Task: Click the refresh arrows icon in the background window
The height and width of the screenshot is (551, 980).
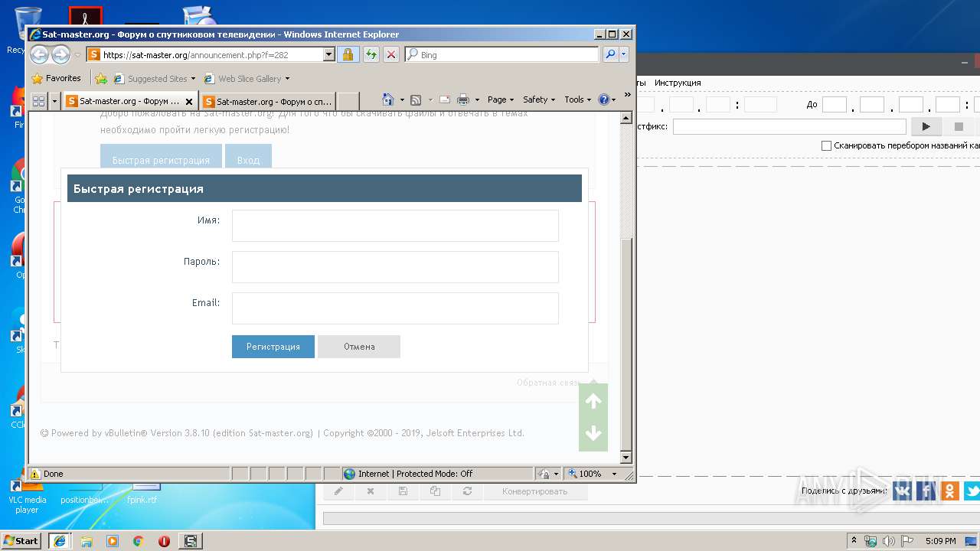Action: tap(467, 491)
